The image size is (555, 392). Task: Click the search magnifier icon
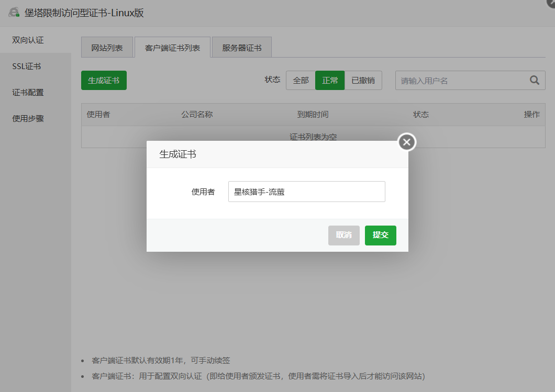pyautogui.click(x=534, y=80)
